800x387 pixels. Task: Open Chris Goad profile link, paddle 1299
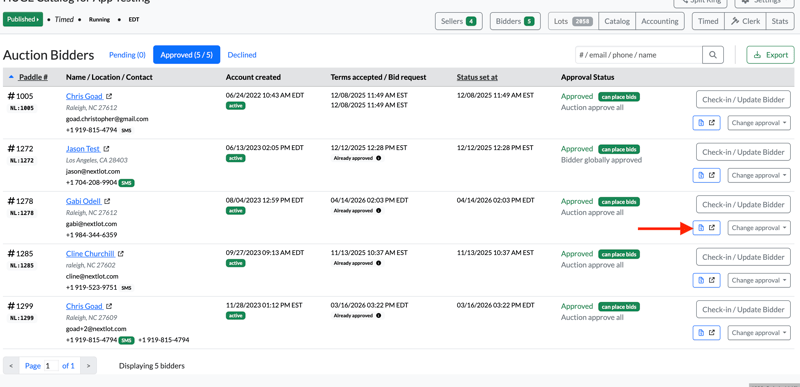point(84,306)
